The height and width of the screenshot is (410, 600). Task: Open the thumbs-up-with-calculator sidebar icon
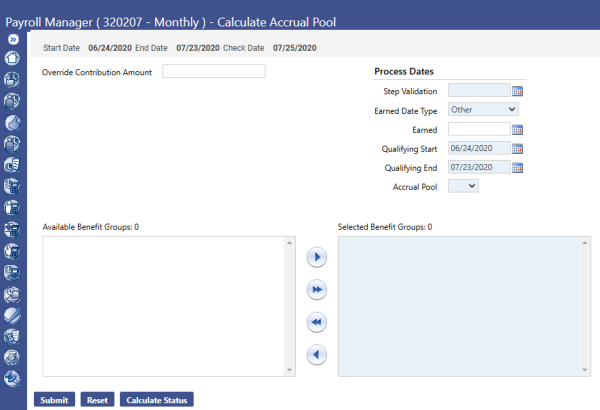tap(12, 252)
